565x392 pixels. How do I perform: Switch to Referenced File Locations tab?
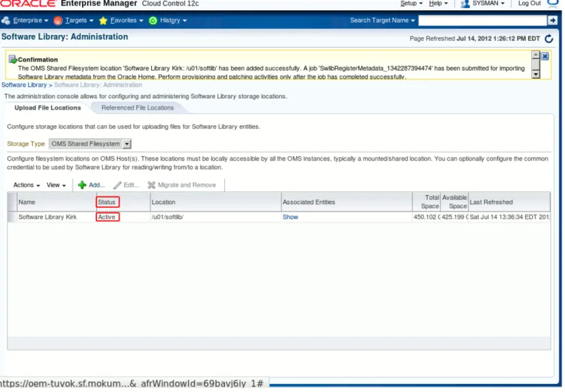pyautogui.click(x=138, y=108)
